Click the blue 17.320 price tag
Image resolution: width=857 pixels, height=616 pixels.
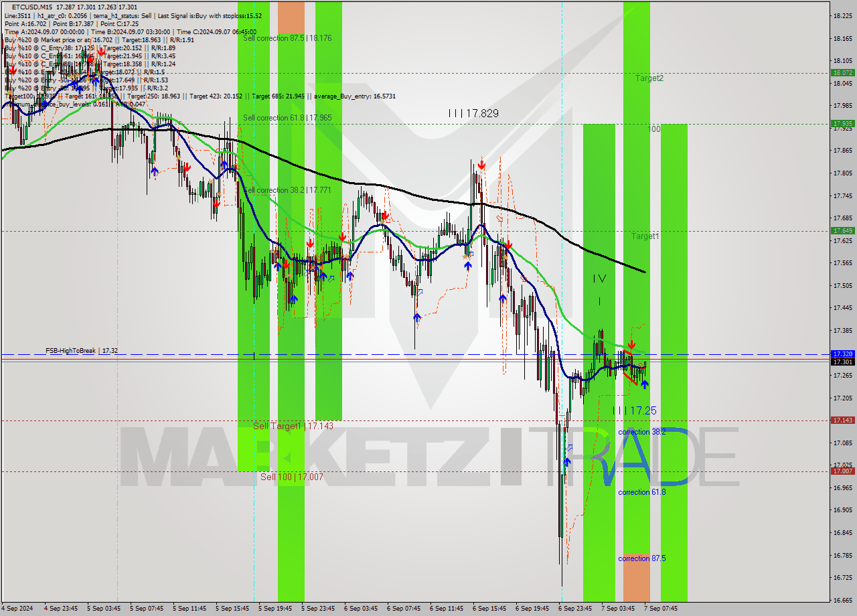[842, 354]
